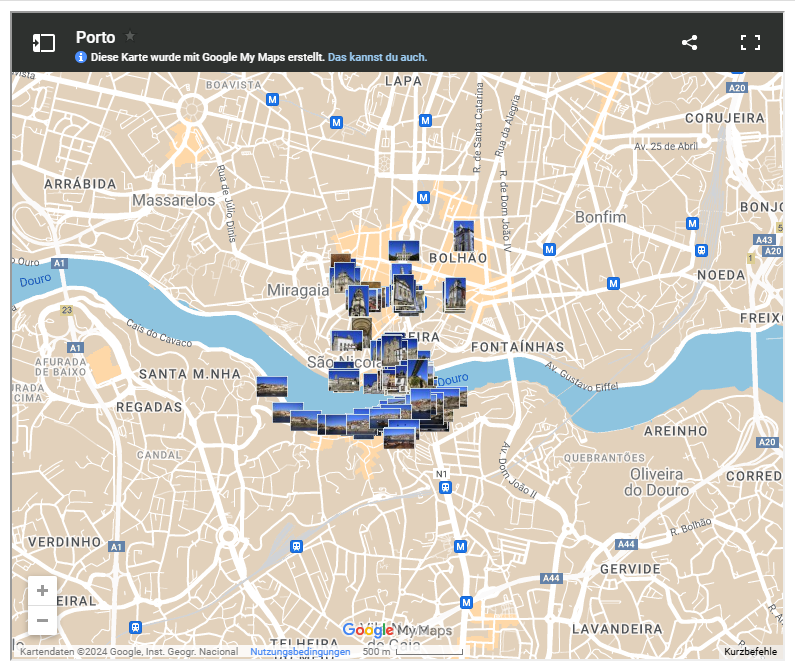Open the map in fullscreen view

click(750, 42)
